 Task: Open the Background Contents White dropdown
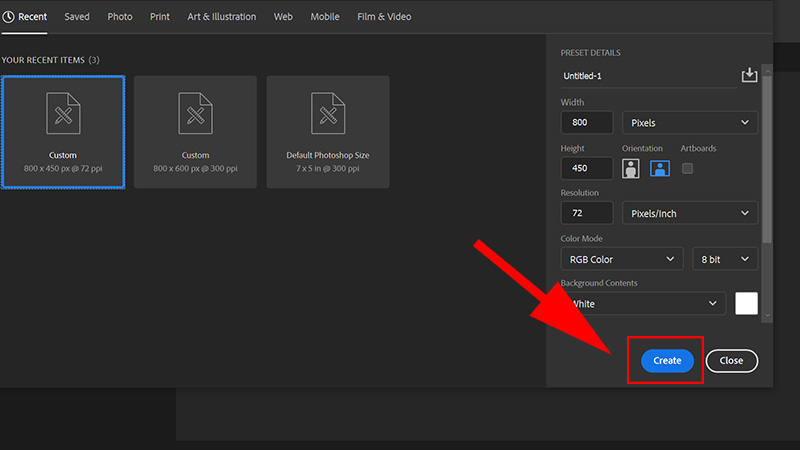[643, 304]
